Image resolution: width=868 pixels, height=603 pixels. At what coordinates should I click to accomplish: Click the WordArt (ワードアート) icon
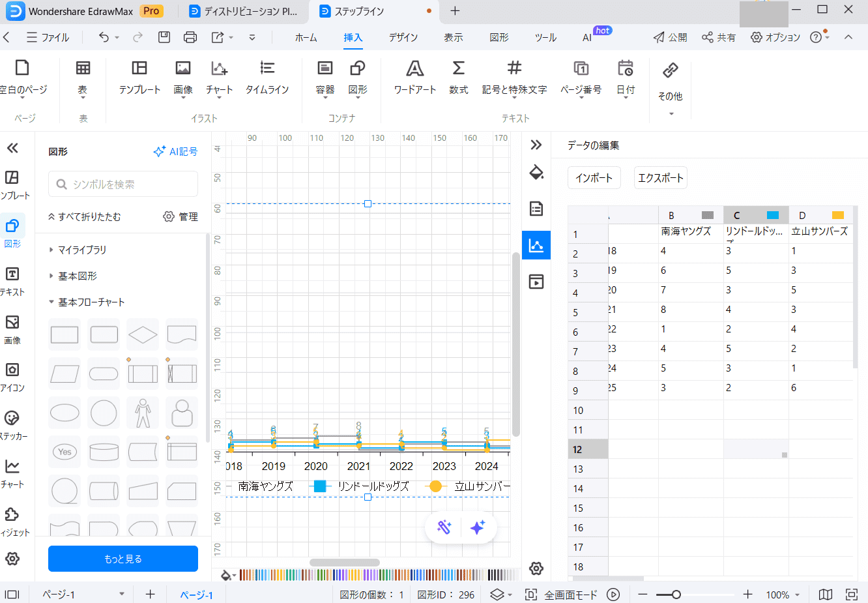click(414, 68)
